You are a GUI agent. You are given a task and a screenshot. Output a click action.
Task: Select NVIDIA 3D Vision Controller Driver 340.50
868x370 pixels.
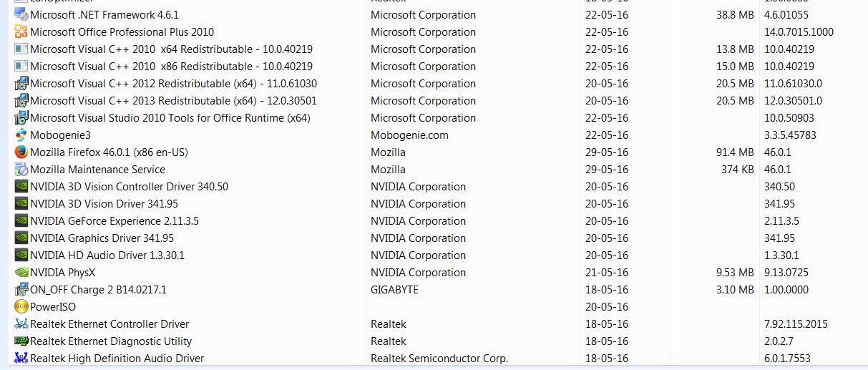(129, 186)
